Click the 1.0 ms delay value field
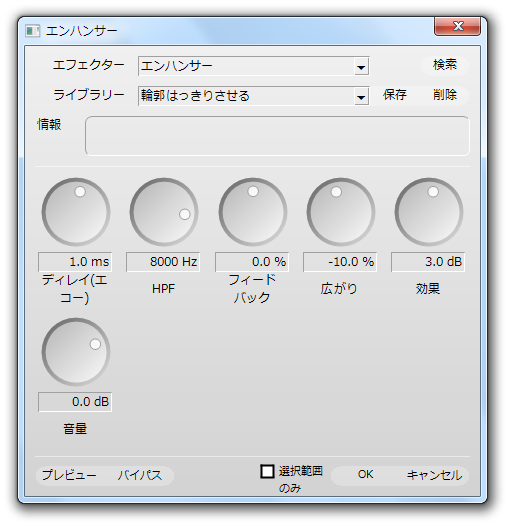509x524 pixels. click(x=75, y=262)
